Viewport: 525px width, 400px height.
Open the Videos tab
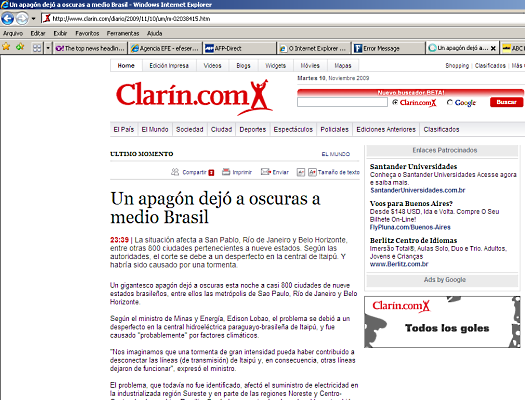pyautogui.click(x=212, y=66)
